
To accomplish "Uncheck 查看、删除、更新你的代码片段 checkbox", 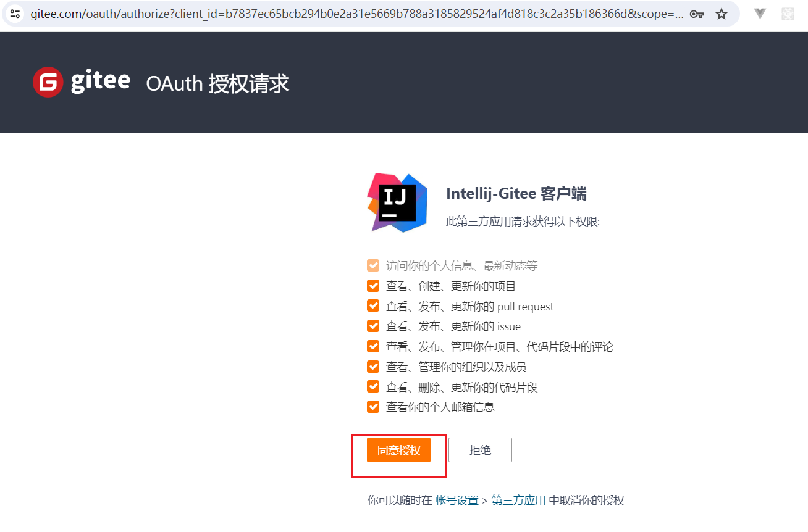I will [373, 387].
